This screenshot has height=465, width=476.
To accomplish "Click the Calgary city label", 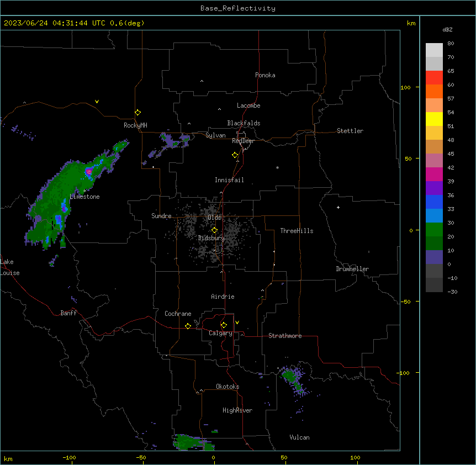I will click(220, 333).
